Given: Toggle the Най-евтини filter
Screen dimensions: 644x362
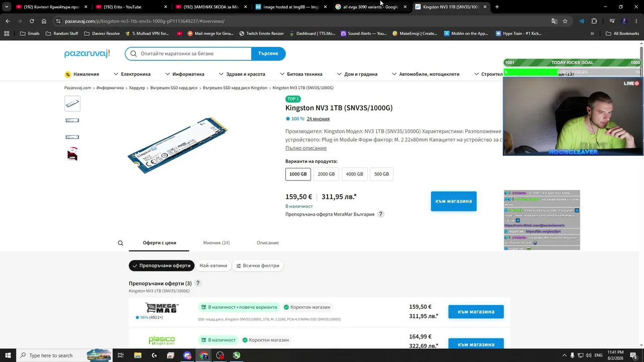Looking at the screenshot, I should (213, 265).
